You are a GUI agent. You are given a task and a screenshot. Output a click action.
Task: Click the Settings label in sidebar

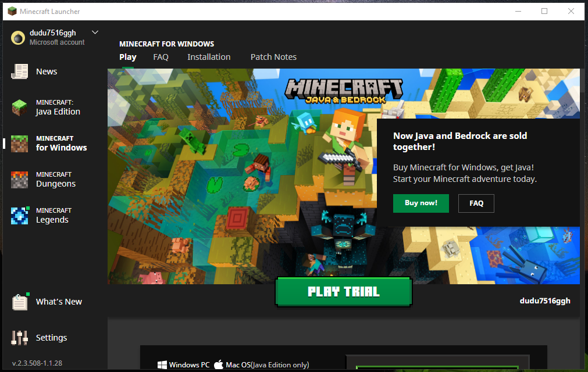[x=51, y=338]
